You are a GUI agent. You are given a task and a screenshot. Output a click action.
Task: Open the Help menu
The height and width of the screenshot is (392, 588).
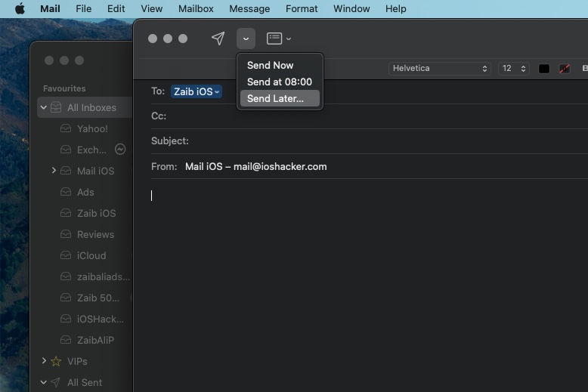pyautogui.click(x=395, y=8)
